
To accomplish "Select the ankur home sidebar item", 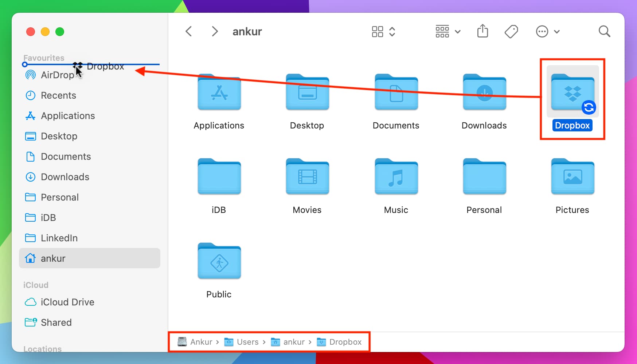I will point(89,258).
